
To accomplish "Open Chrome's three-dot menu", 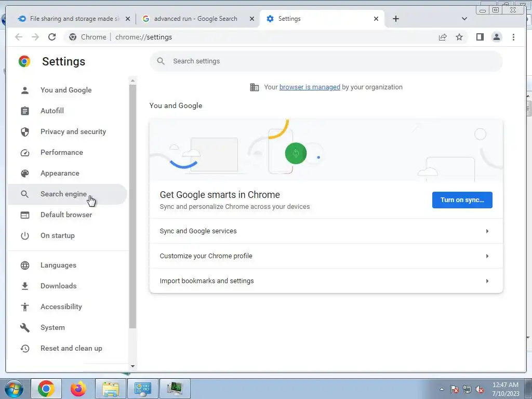I will (x=513, y=37).
